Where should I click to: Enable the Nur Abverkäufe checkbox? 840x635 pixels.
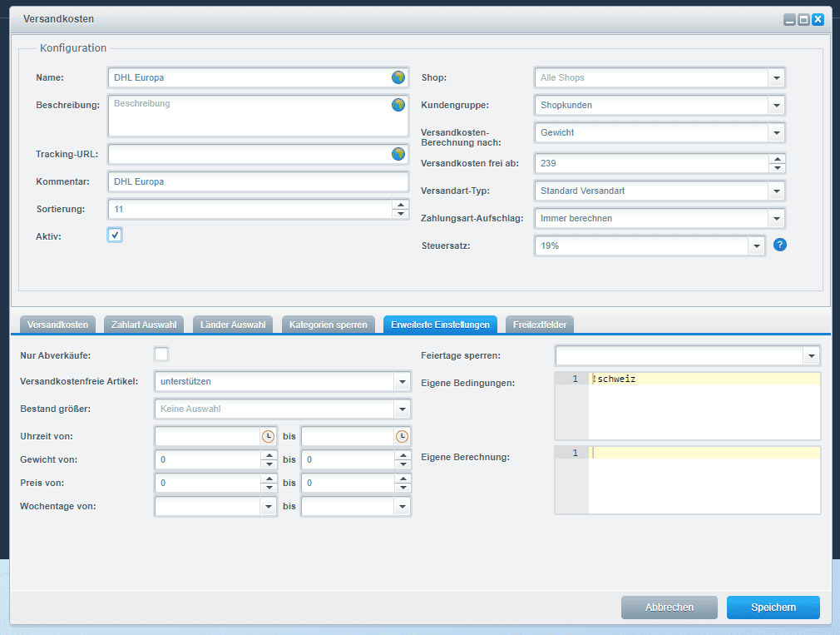[x=161, y=355]
